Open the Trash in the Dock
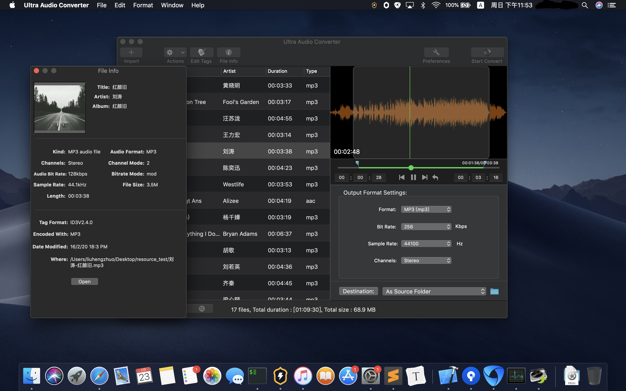The height and width of the screenshot is (391, 626). tap(594, 376)
